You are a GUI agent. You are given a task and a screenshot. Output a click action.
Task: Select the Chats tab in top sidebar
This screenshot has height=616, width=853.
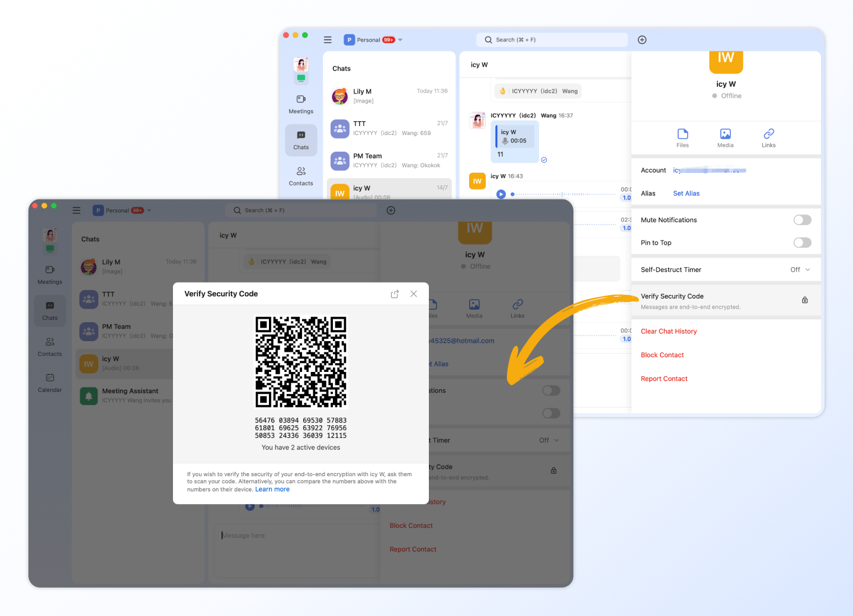pyautogui.click(x=301, y=140)
